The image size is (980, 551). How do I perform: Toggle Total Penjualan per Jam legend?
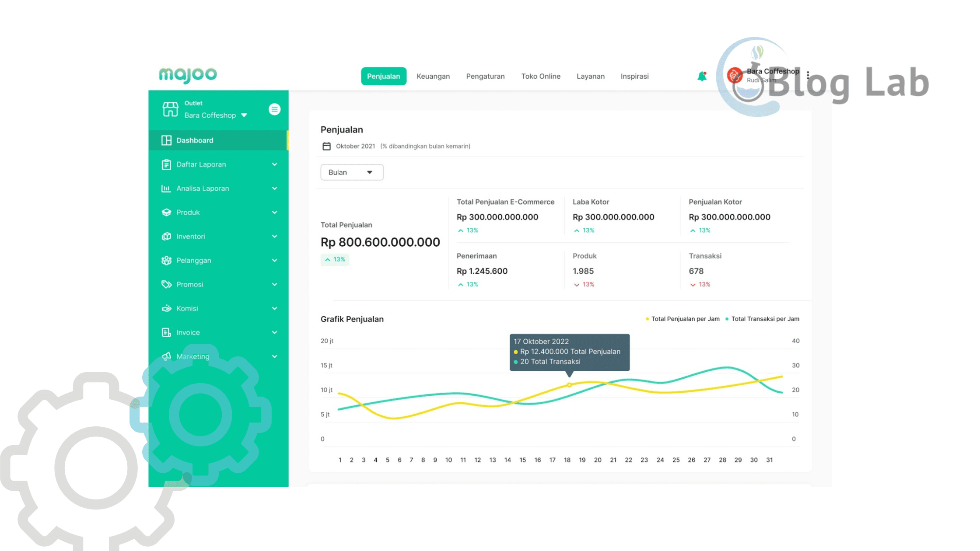[682, 319]
